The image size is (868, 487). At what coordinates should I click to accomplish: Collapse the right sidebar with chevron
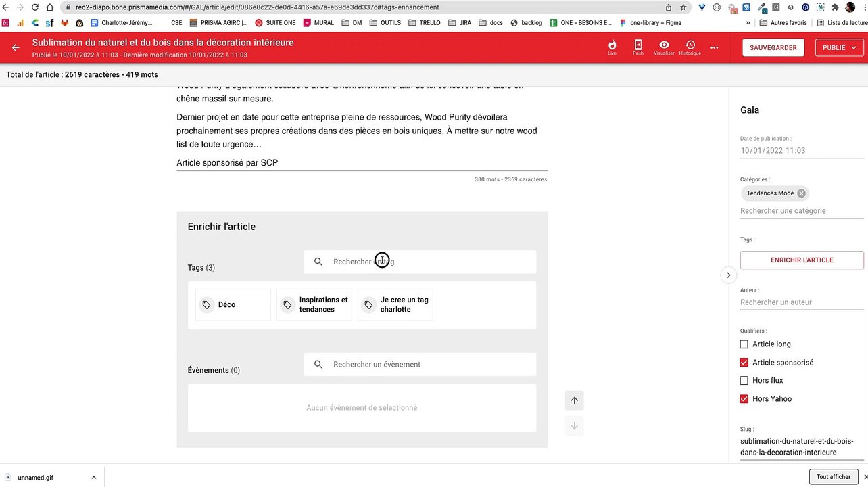click(x=728, y=275)
